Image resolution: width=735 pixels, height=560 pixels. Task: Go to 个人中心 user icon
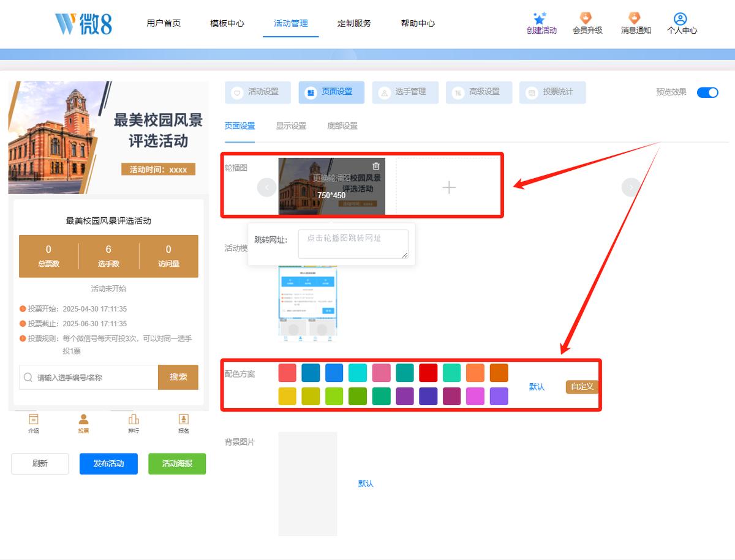[682, 19]
